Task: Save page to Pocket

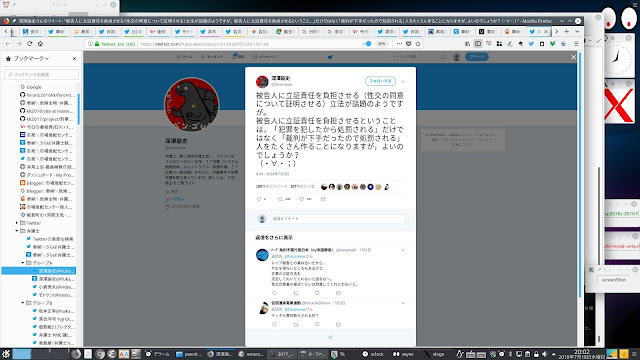Action: pyautogui.click(x=409, y=44)
